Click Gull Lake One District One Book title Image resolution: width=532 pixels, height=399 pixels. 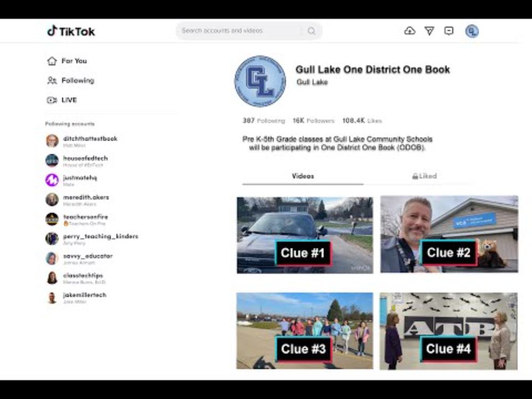(372, 70)
